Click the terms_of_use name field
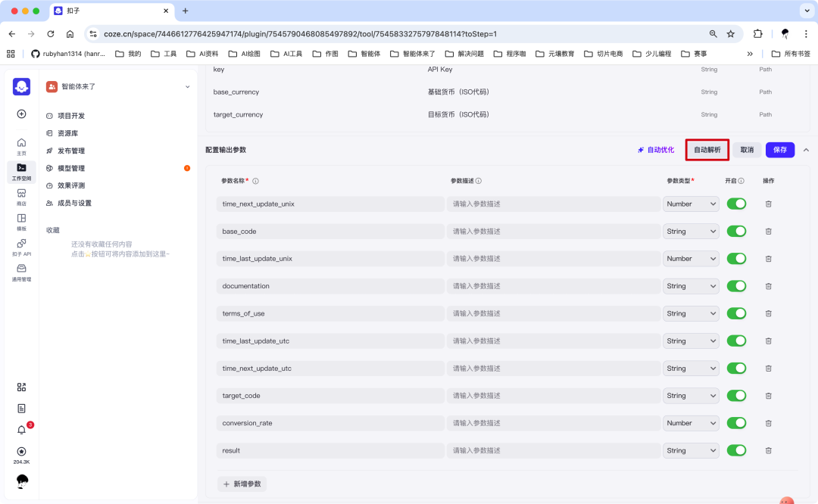This screenshot has height=504, width=818. (x=330, y=313)
